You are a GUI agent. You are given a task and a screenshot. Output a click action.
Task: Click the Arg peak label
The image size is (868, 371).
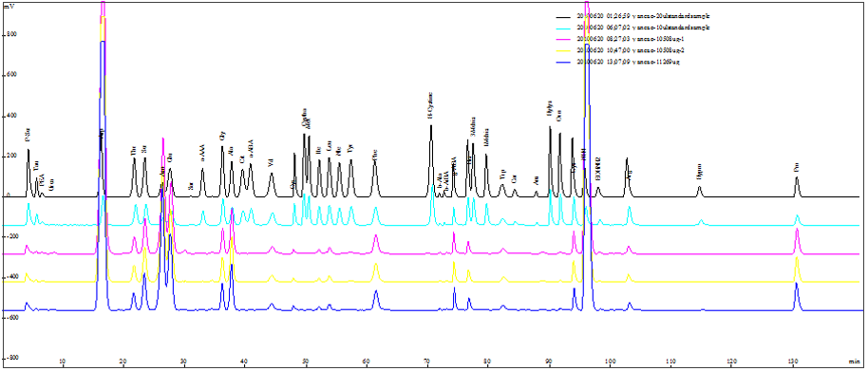630,175
